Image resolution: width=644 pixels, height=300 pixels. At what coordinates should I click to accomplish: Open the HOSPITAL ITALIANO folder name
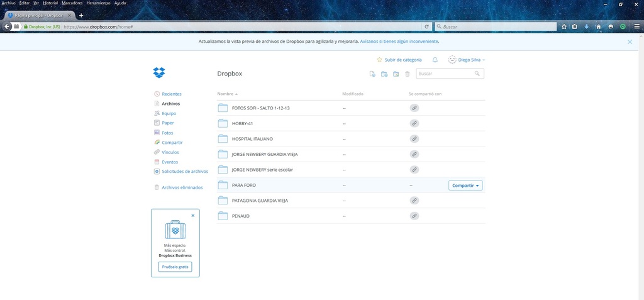(252, 139)
